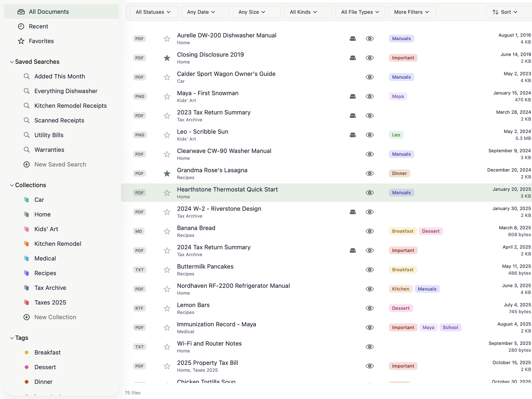Filter by the Dinner tag color dot
Image resolution: width=532 pixels, height=399 pixels.
[x=27, y=382]
